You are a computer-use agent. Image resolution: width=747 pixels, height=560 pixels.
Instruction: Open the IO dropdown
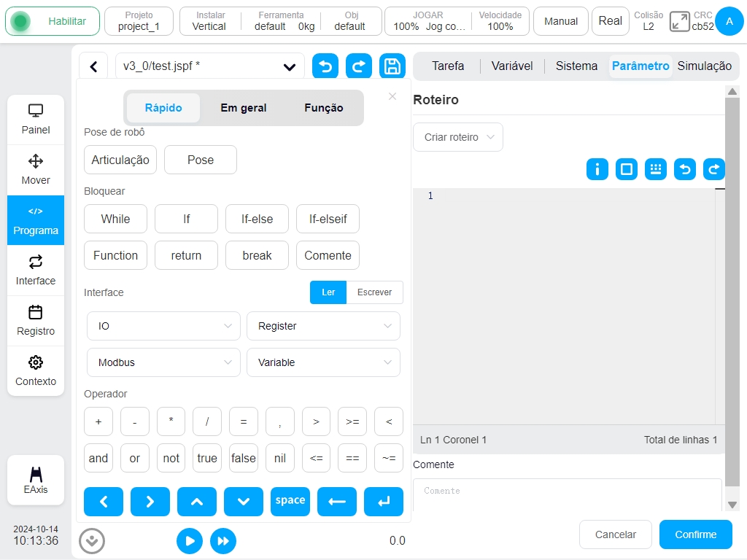pos(163,326)
